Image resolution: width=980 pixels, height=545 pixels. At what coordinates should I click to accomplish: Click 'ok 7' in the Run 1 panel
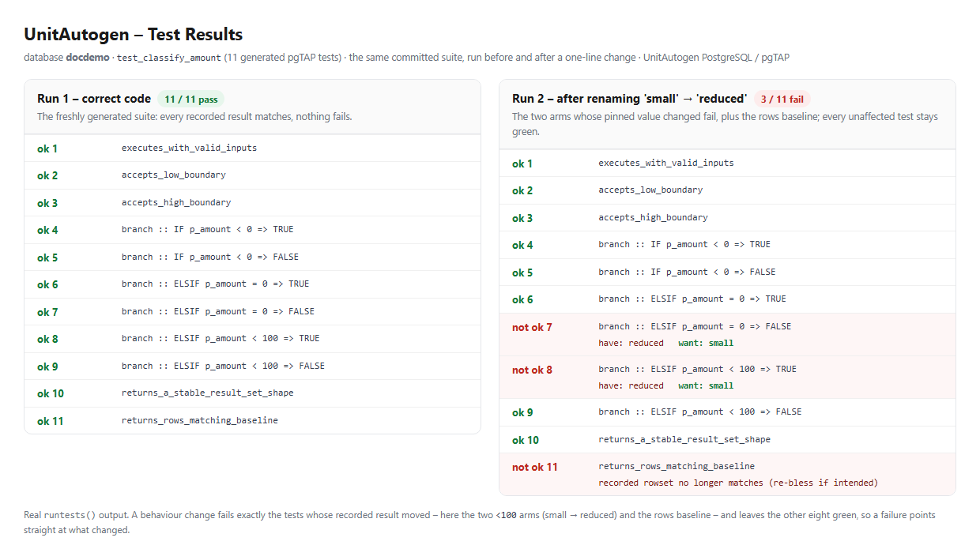47,312
